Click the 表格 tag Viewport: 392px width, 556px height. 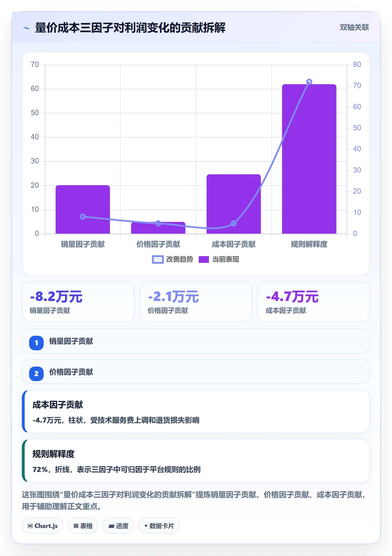coord(83,526)
